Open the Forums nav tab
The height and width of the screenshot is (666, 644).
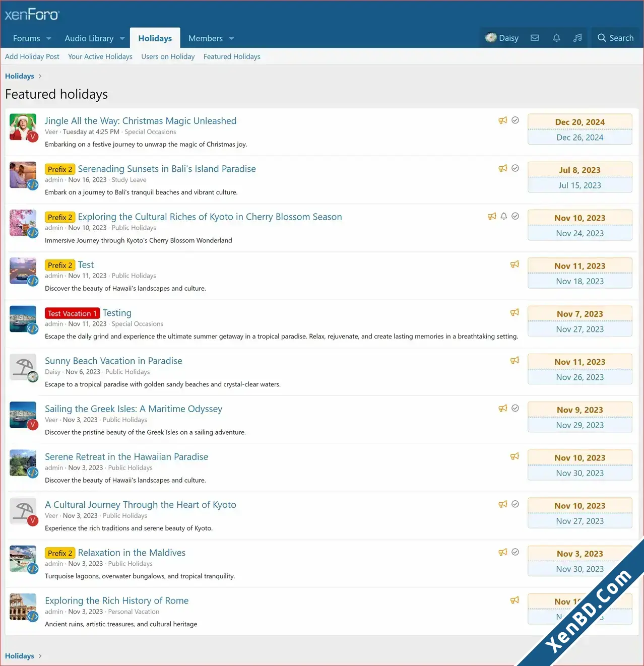(x=27, y=38)
